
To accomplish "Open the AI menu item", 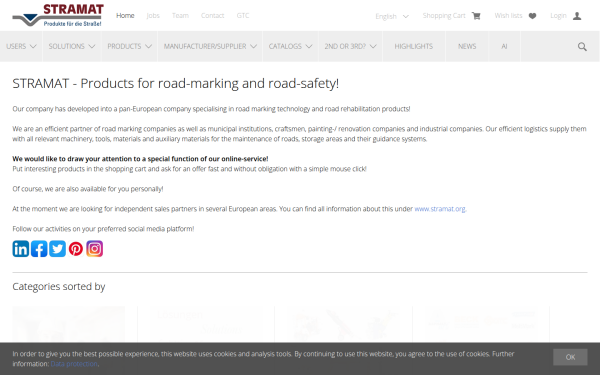I will (504, 46).
